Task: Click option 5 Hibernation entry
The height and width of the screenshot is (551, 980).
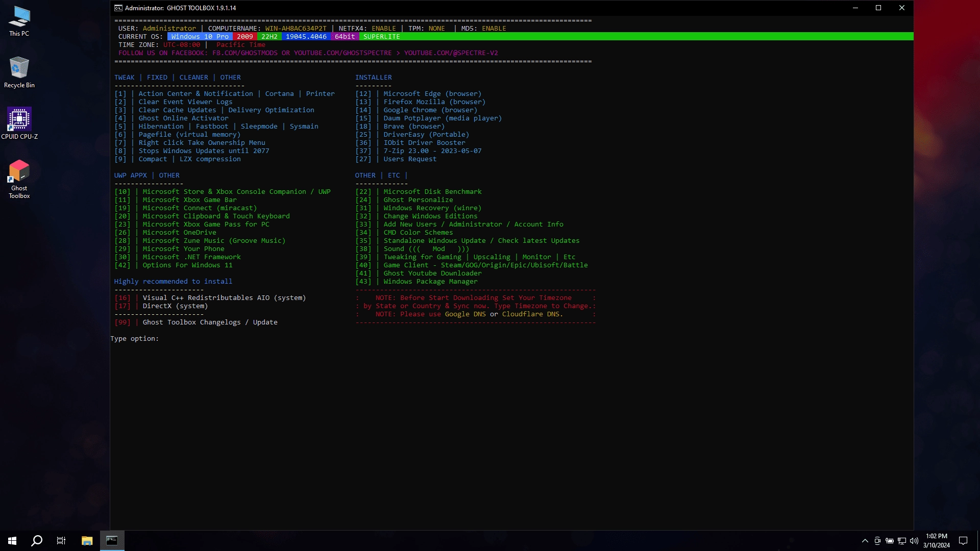Action: click(x=216, y=127)
